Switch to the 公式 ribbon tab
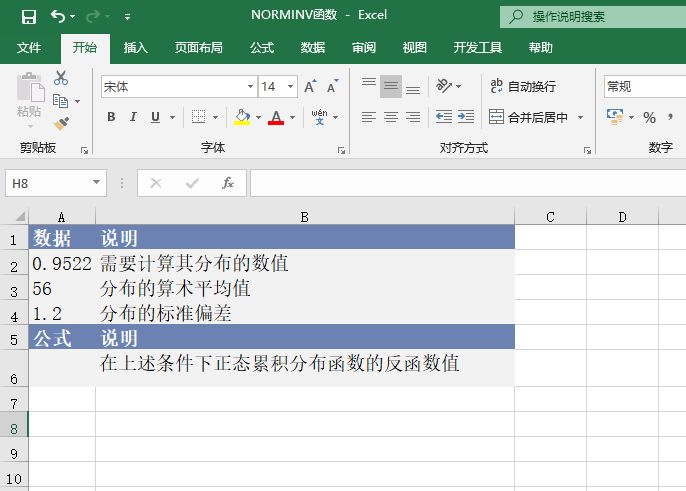686x491 pixels. pyautogui.click(x=262, y=48)
